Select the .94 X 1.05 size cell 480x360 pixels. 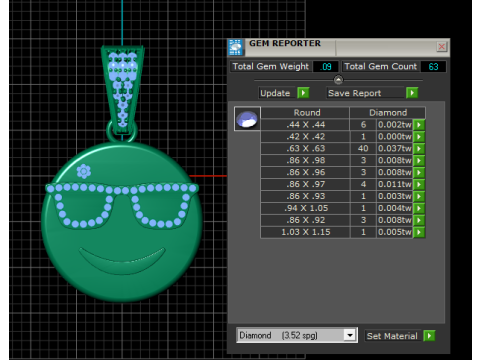[x=305, y=208]
